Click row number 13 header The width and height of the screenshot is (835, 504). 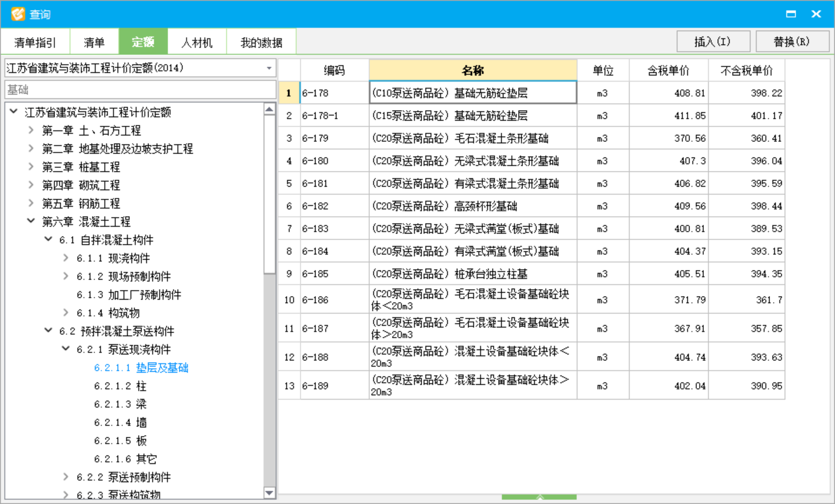point(289,385)
